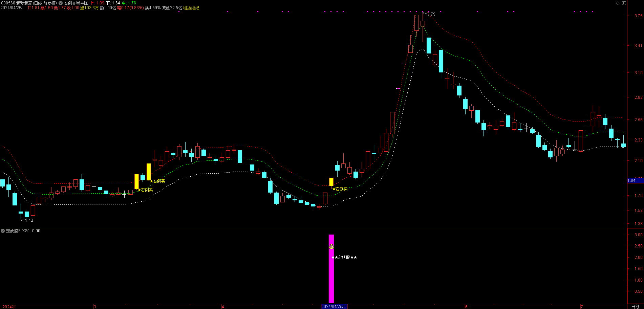The image size is (644, 309).
Task: Click month 6 marker on time axis
Action: point(466,307)
